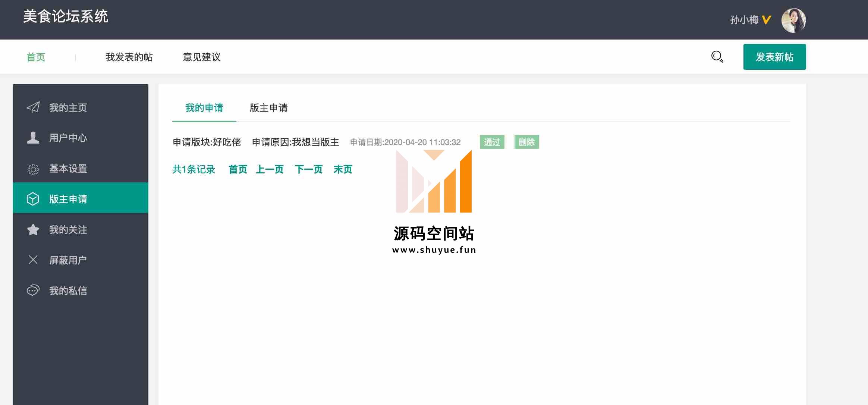This screenshot has height=405, width=868.
Task: Click the date 申请日期:2020-04-20 11:03:32
Action: [x=405, y=142]
